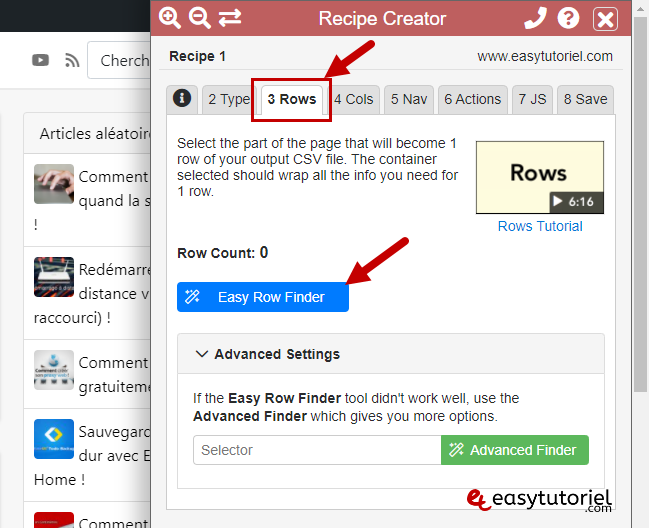This screenshot has width=649, height=528.
Task: Play the Rows video thumbnail
Action: [x=540, y=178]
